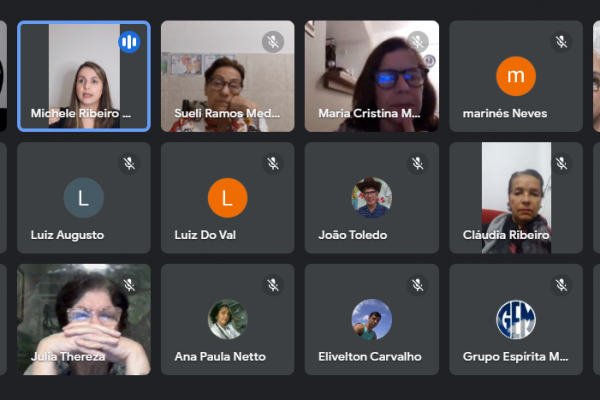Click Michele Ribeiro's video tile
Screen dimensions: 600x400
(x=84, y=76)
